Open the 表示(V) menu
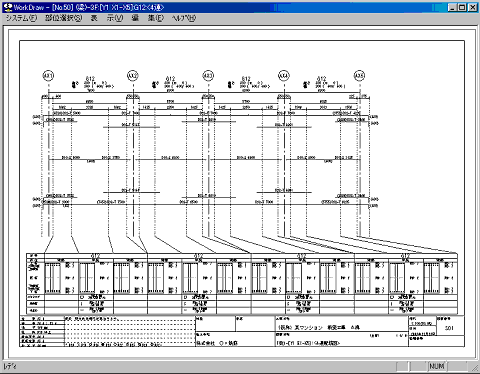 [107, 18]
